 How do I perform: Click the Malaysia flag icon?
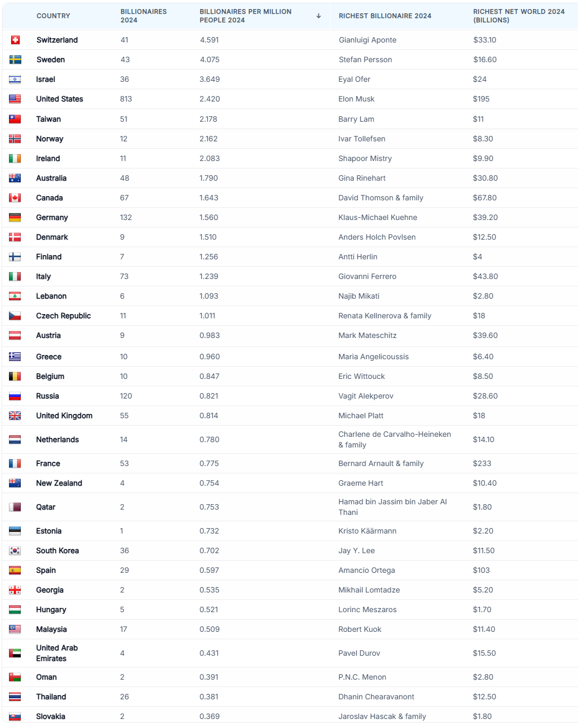[x=15, y=629]
